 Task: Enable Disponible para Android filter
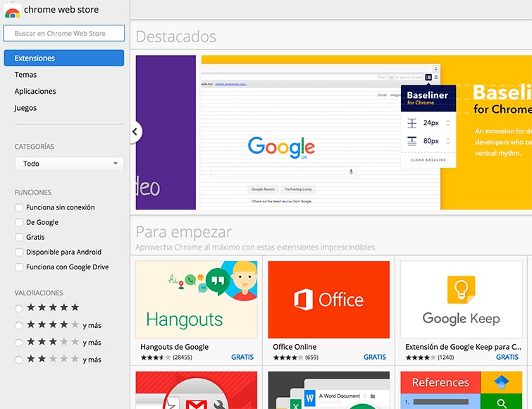point(19,252)
